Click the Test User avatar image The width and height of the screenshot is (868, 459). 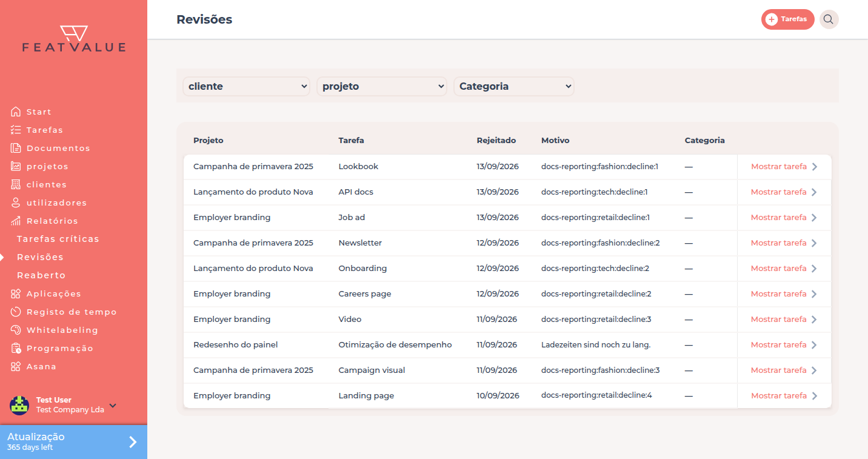[19, 405]
